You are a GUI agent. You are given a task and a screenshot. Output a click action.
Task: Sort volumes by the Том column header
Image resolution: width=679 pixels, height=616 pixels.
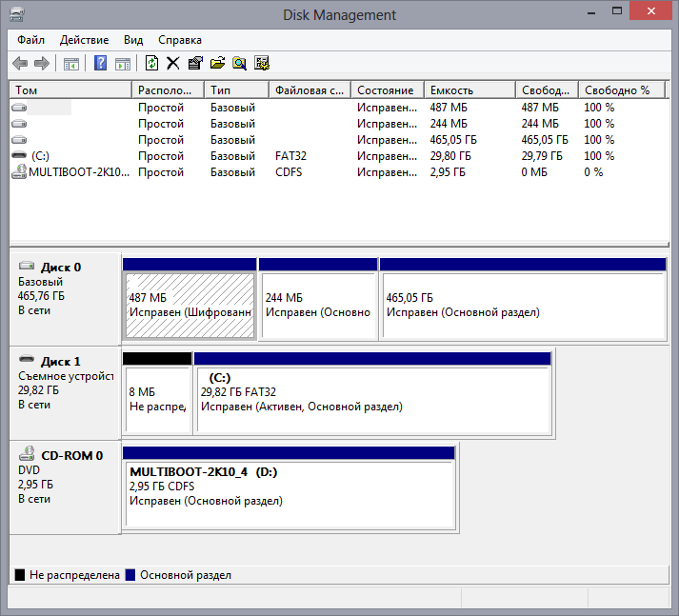70,90
